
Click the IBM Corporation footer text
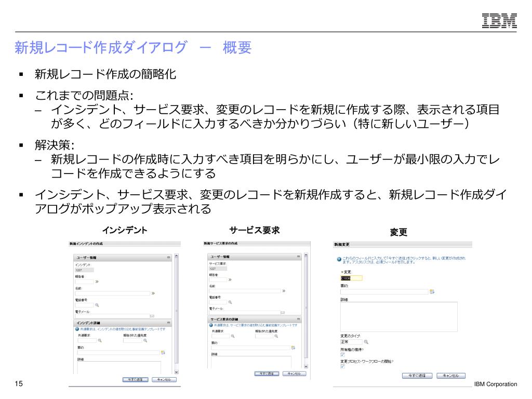496,384
